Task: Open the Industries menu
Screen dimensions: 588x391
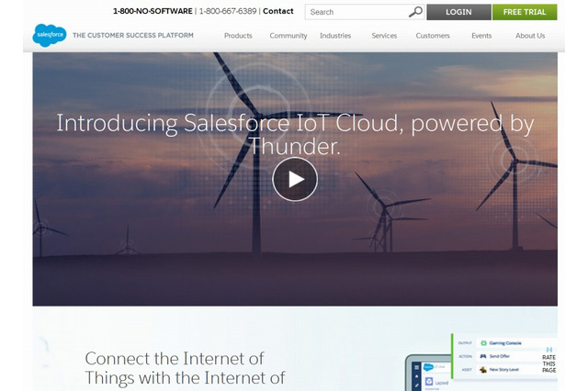Action: 335,36
